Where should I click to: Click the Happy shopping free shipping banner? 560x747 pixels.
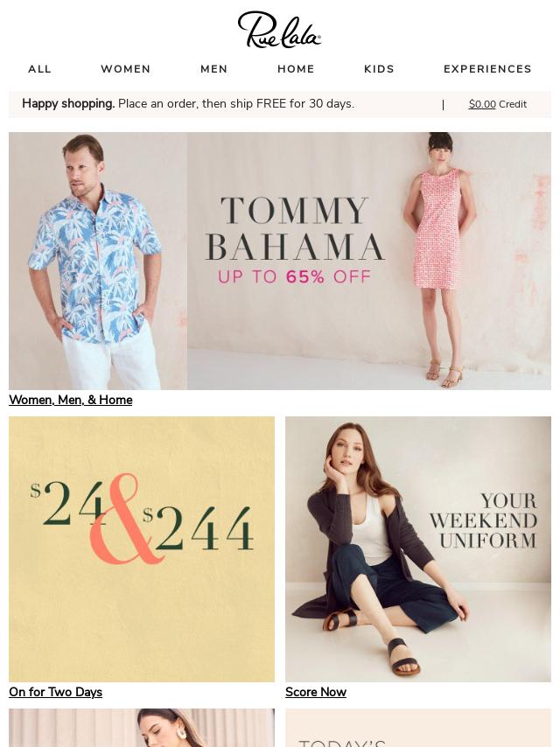coord(188,104)
